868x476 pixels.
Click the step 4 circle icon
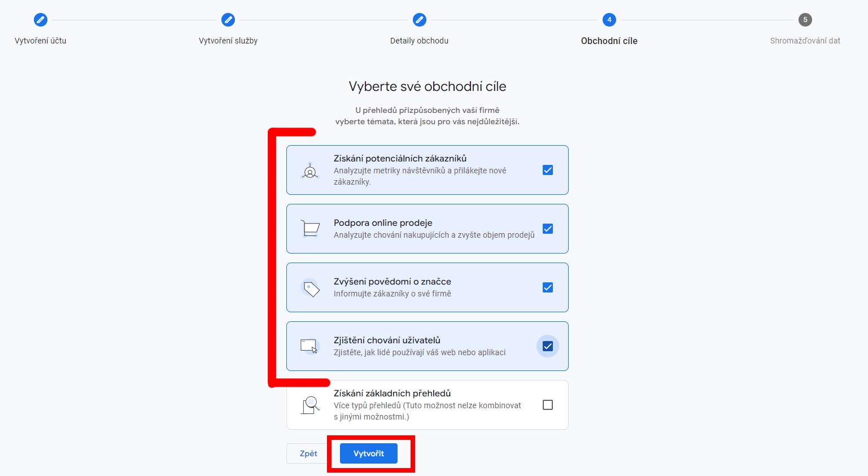pyautogui.click(x=609, y=20)
